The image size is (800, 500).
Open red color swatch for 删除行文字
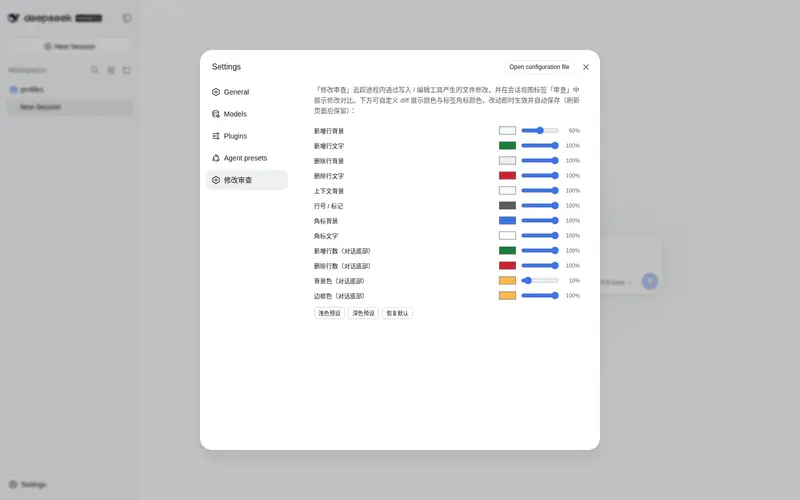pos(507,176)
